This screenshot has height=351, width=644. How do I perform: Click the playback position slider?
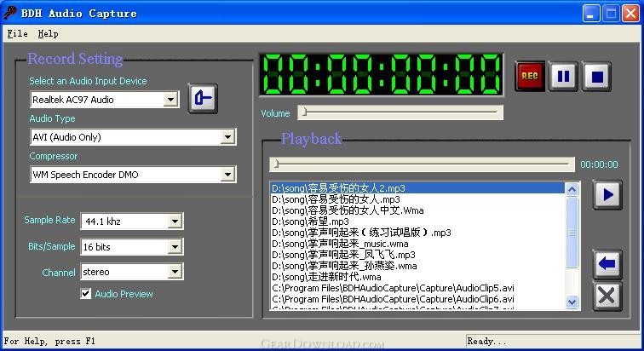422,164
